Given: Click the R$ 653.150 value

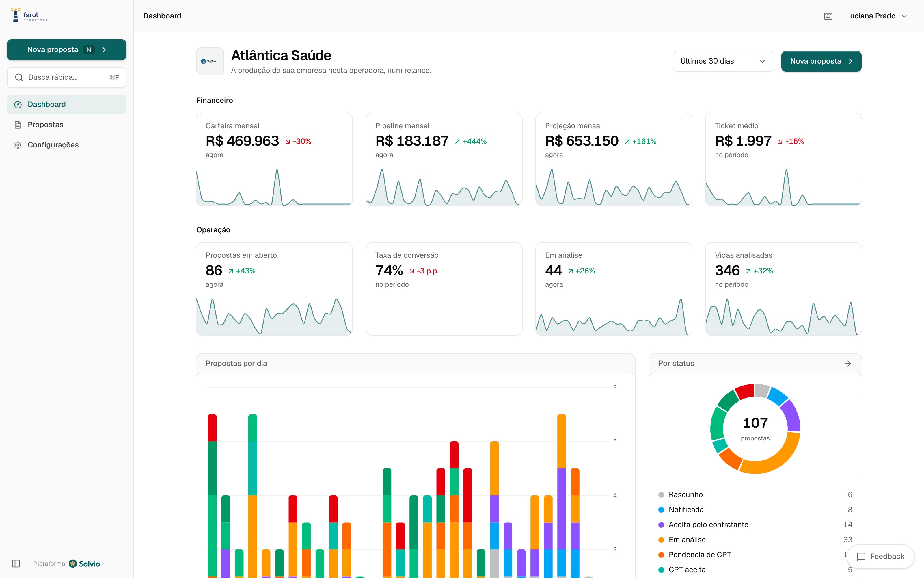Looking at the screenshot, I should coord(582,141).
